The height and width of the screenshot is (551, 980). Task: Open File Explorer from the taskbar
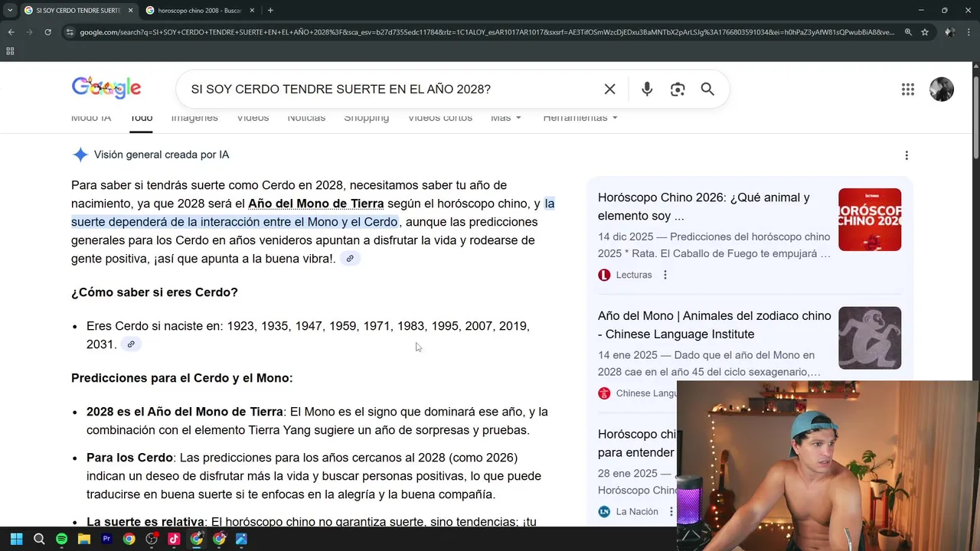click(84, 539)
